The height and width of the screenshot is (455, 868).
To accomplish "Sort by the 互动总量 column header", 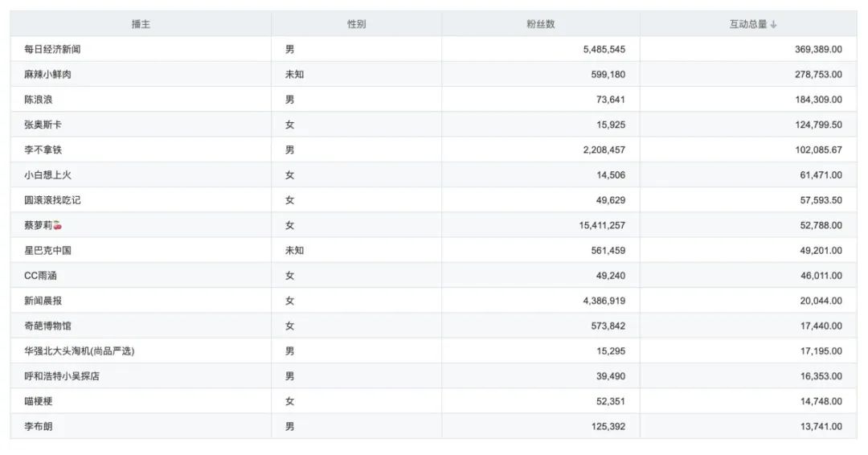I will 747,24.
